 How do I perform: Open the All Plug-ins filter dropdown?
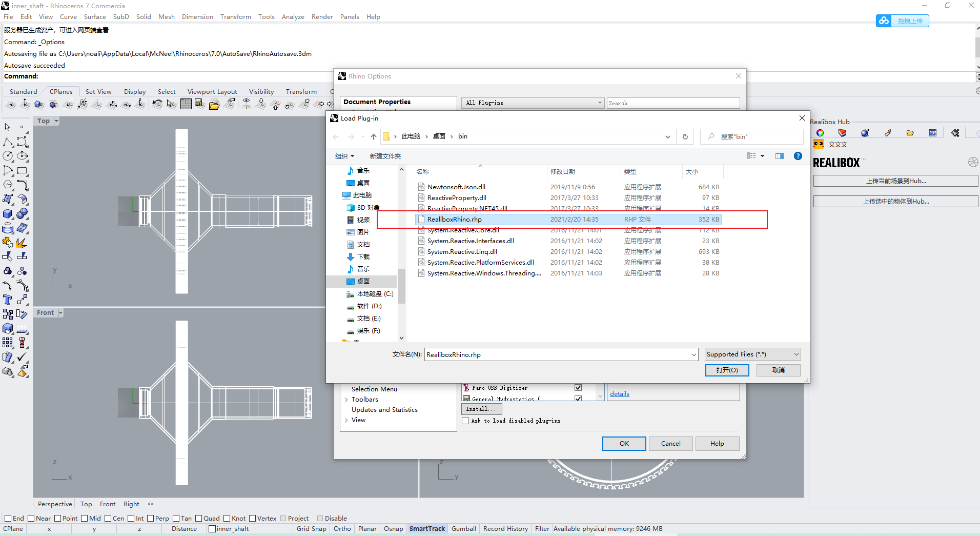point(533,103)
